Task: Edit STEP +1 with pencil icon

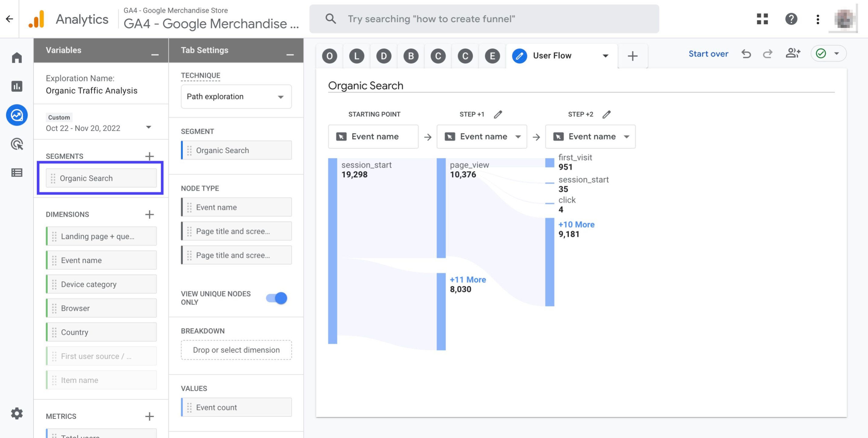Action: pyautogui.click(x=498, y=114)
